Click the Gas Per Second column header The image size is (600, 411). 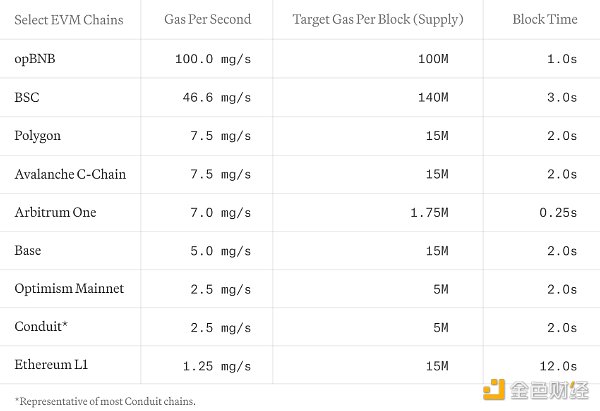pos(208,19)
